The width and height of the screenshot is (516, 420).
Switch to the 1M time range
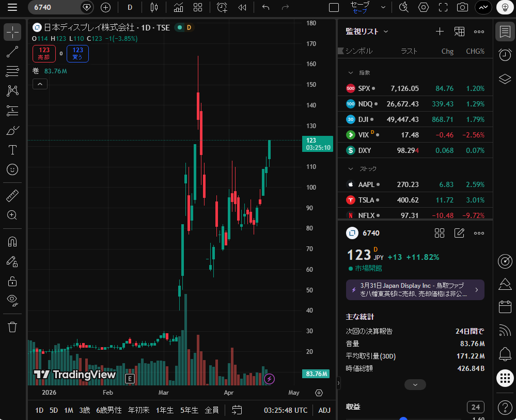click(x=69, y=410)
